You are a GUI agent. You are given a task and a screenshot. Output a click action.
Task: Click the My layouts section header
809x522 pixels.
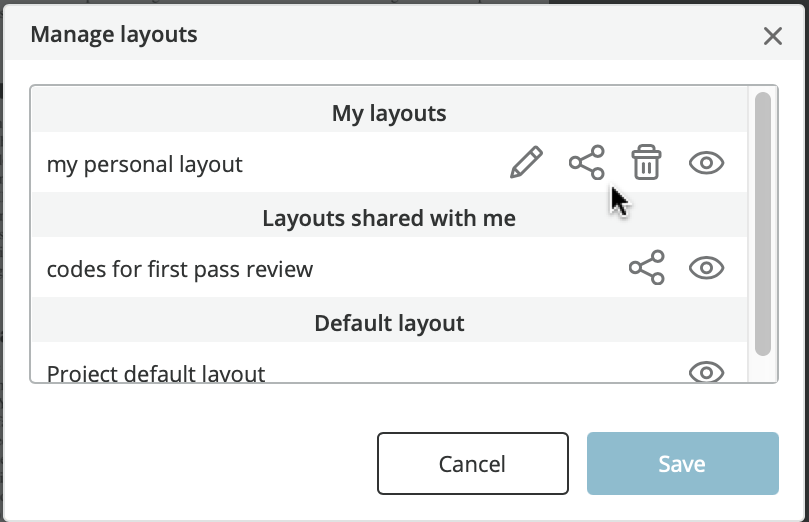389,113
